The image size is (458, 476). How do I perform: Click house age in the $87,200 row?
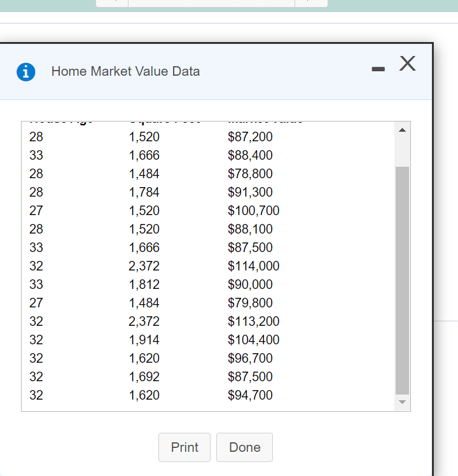(36, 137)
